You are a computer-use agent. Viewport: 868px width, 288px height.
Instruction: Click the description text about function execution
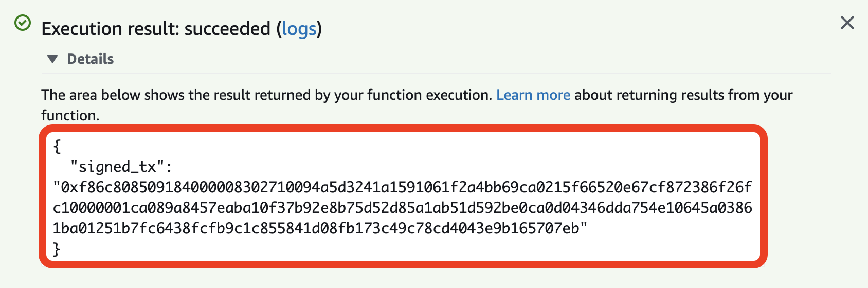[x=417, y=105]
